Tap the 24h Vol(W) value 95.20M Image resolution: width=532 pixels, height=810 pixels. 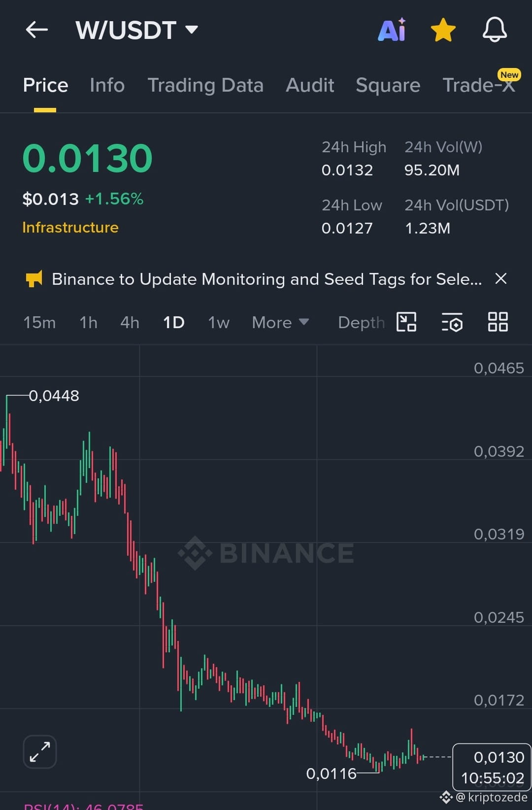[432, 170]
